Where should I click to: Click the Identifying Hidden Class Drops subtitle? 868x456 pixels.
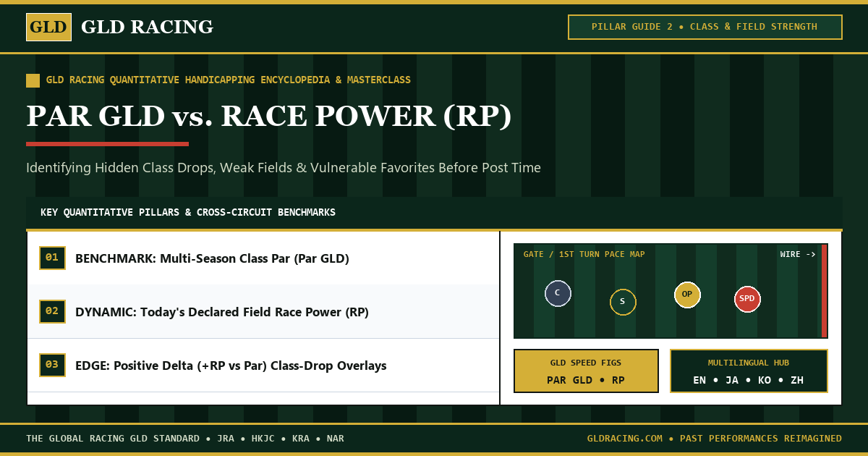point(284,168)
